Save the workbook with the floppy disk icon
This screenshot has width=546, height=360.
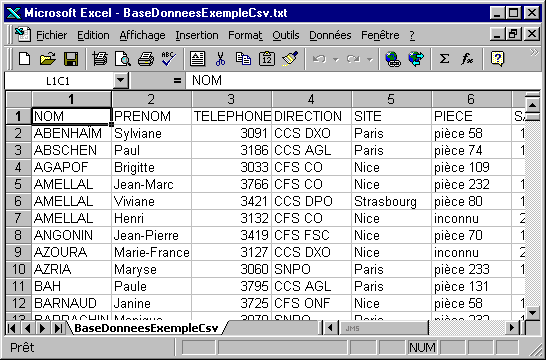coord(71,58)
